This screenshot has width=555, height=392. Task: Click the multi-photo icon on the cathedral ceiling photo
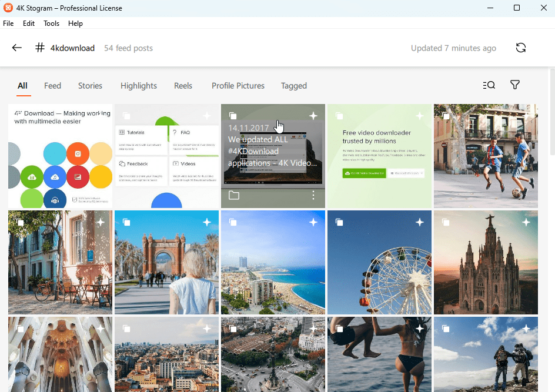coord(20,329)
